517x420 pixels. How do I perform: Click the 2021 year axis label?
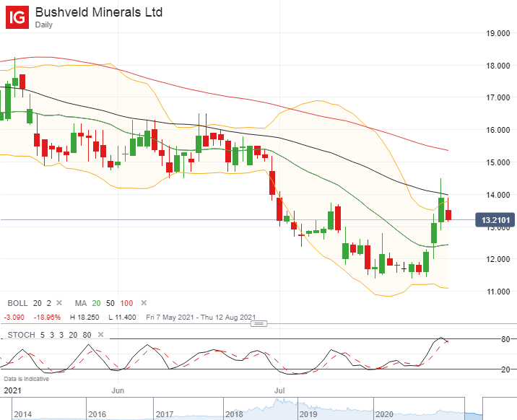click(x=12, y=390)
